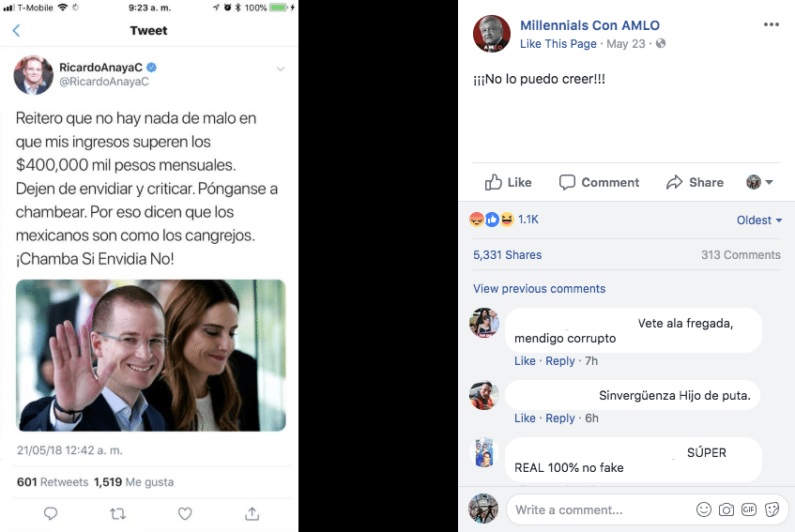Tap the back arrow in Tweet header
795x532 pixels.
[16, 31]
